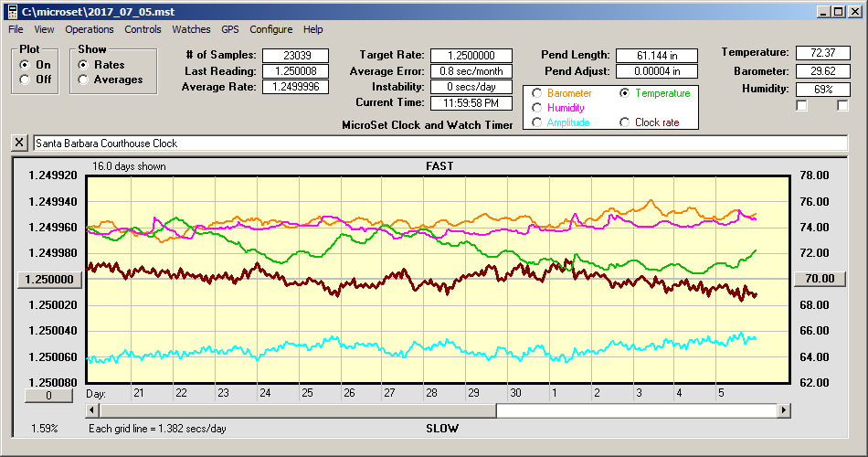Select the Barometer plot option
This screenshot has width=868, height=457.
(537, 93)
